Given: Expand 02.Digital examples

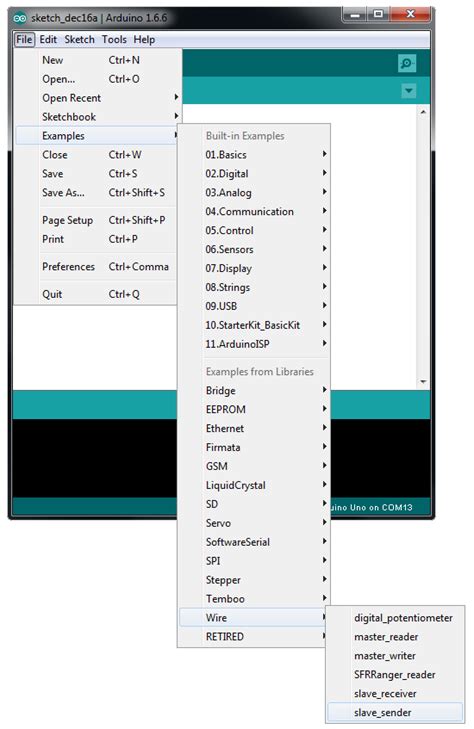Looking at the screenshot, I should click(x=254, y=173).
